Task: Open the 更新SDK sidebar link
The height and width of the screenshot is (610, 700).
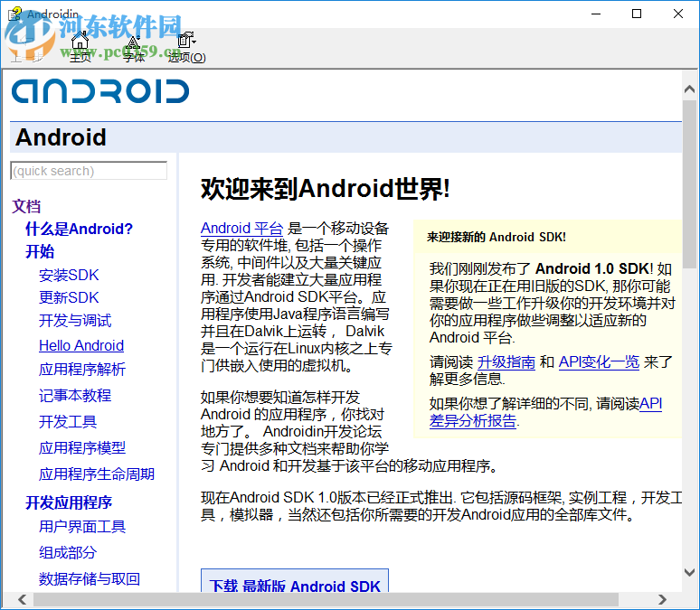Action: point(69,297)
